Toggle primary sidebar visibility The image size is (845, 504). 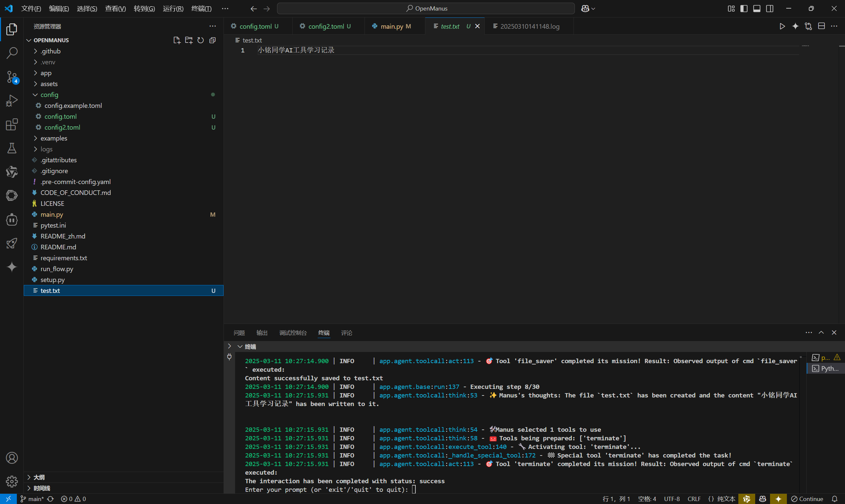744,9
